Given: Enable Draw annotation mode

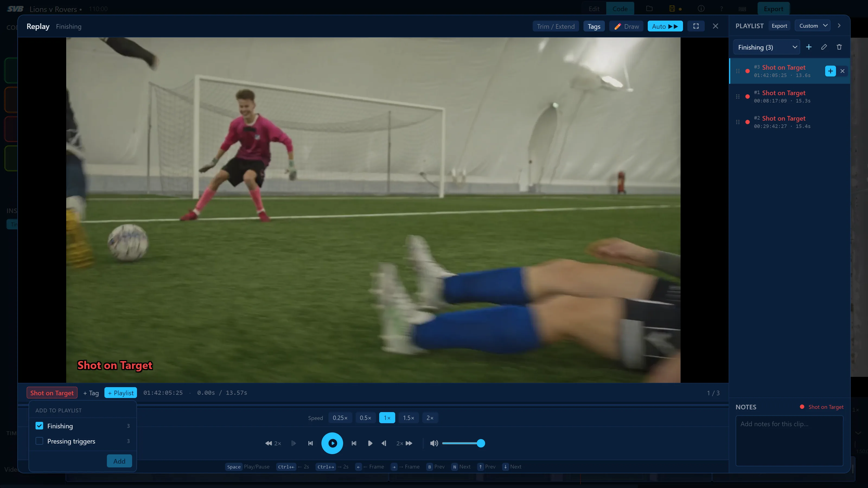Looking at the screenshot, I should point(626,26).
